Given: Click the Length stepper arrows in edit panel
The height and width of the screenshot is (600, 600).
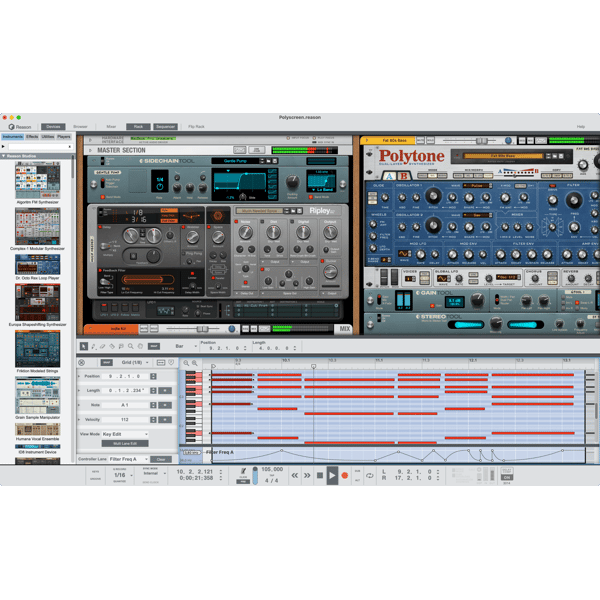Looking at the screenshot, I should tap(153, 391).
